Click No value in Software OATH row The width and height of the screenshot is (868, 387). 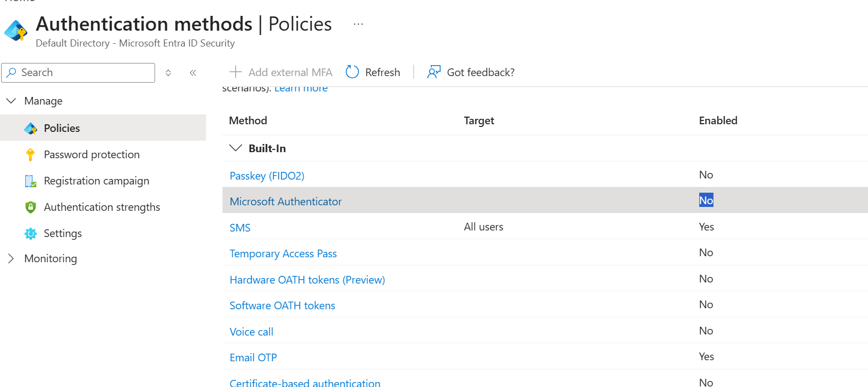(x=706, y=304)
